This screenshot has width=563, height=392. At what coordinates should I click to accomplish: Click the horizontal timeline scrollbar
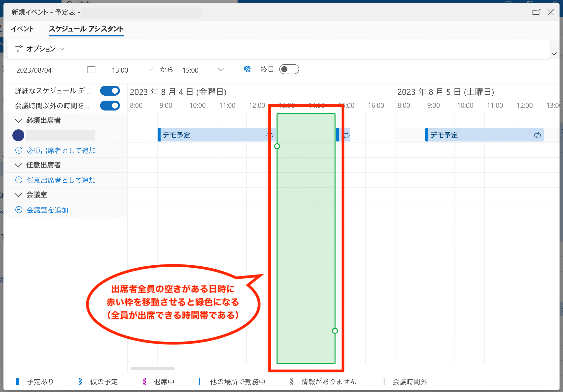(x=153, y=368)
